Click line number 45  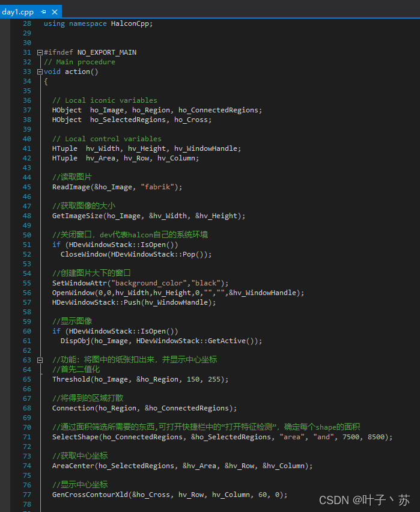pos(27,187)
